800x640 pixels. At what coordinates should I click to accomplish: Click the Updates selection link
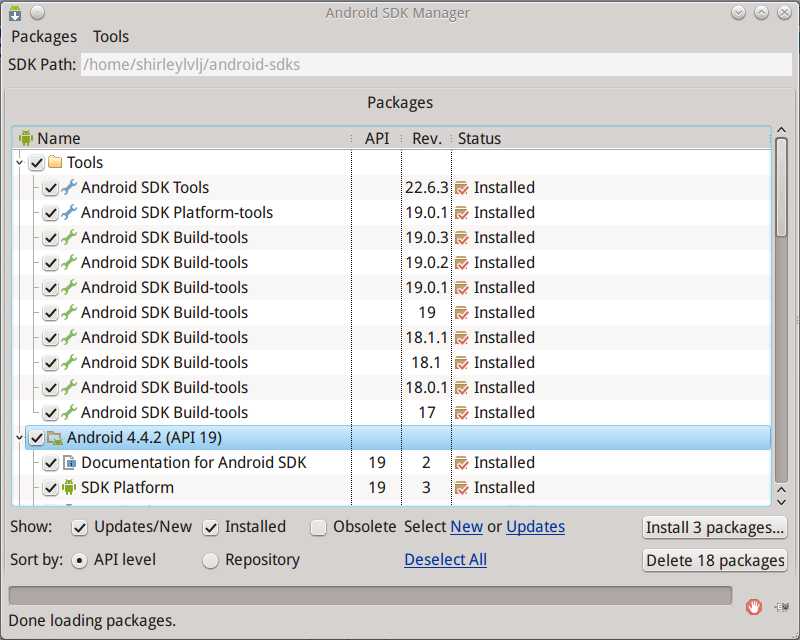(535, 527)
